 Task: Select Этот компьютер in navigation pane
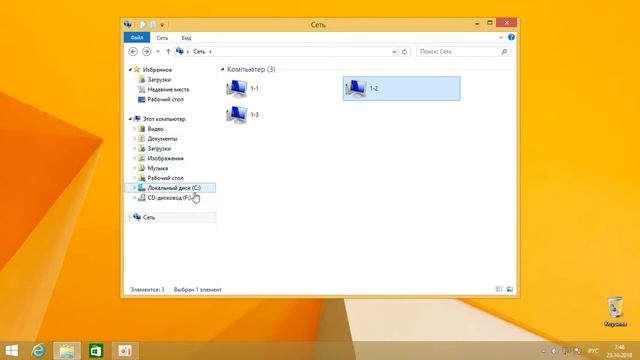click(164, 119)
